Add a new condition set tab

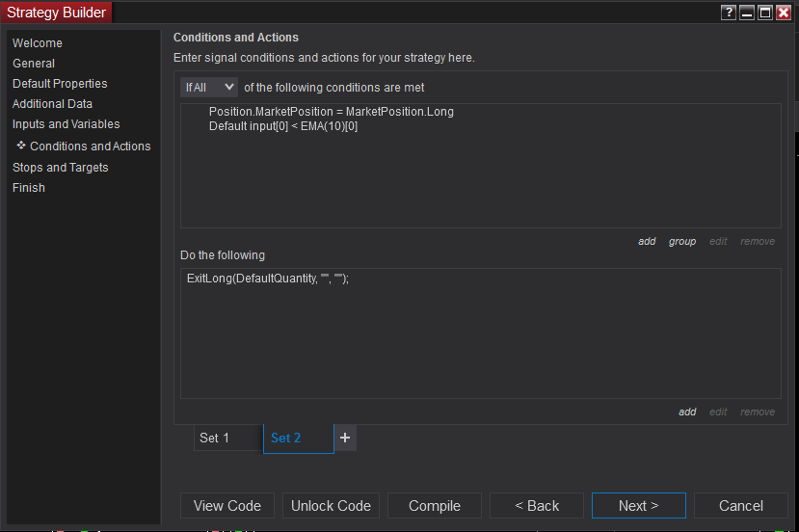pyautogui.click(x=346, y=438)
